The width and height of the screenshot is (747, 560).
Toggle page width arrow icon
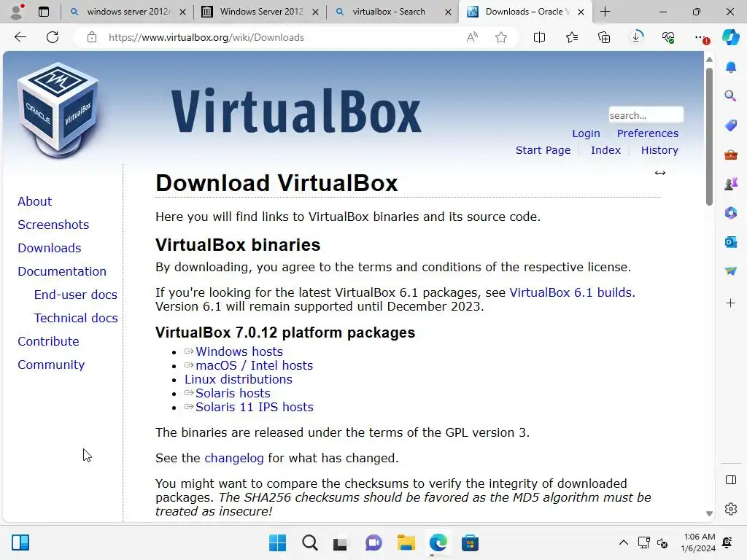(x=659, y=173)
